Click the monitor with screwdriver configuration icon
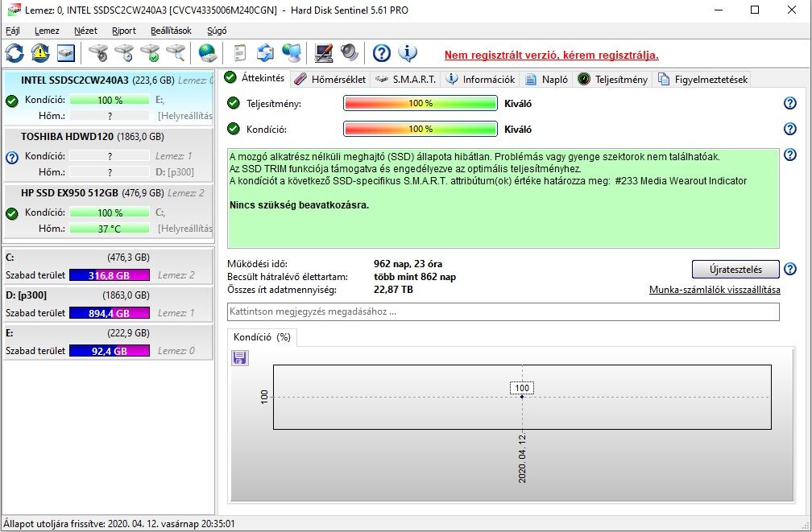The width and height of the screenshot is (812, 532). (x=324, y=53)
